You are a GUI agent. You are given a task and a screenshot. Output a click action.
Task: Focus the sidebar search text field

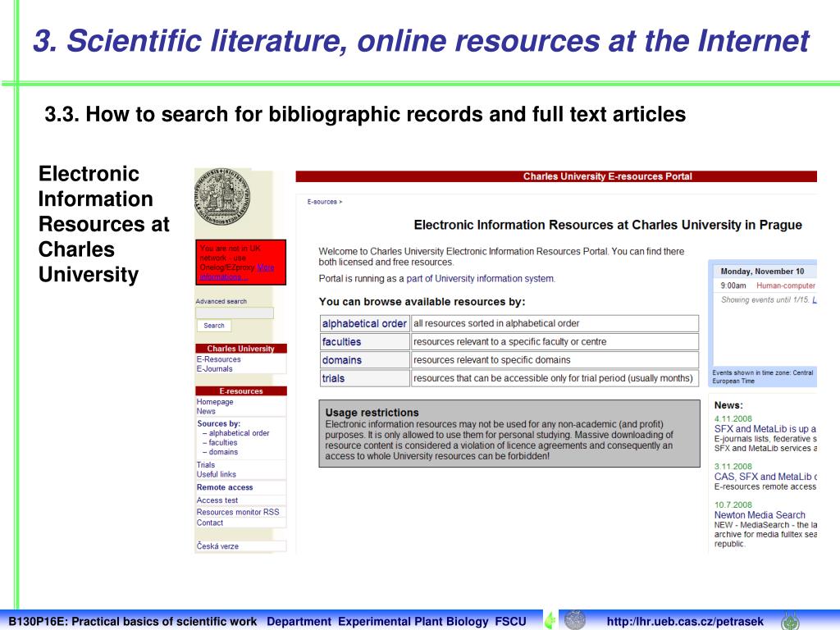[235, 313]
